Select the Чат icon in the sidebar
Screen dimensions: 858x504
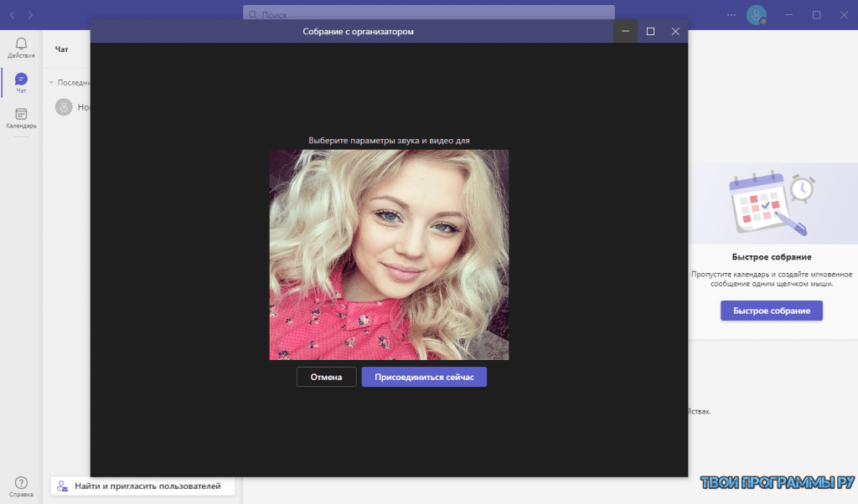[x=20, y=80]
